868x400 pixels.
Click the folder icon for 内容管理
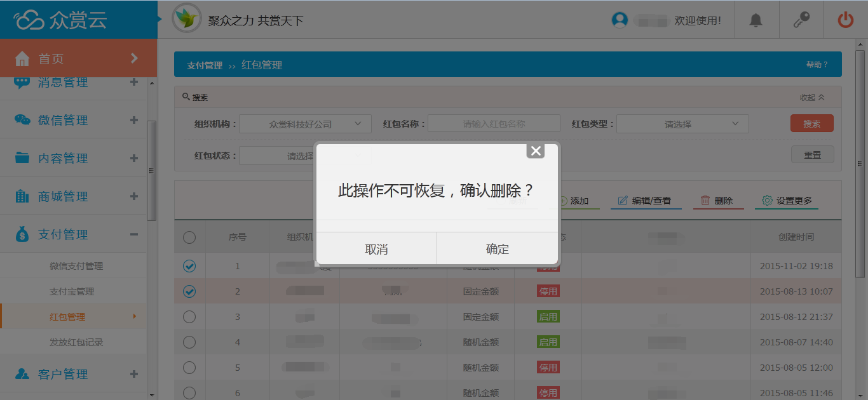point(22,158)
